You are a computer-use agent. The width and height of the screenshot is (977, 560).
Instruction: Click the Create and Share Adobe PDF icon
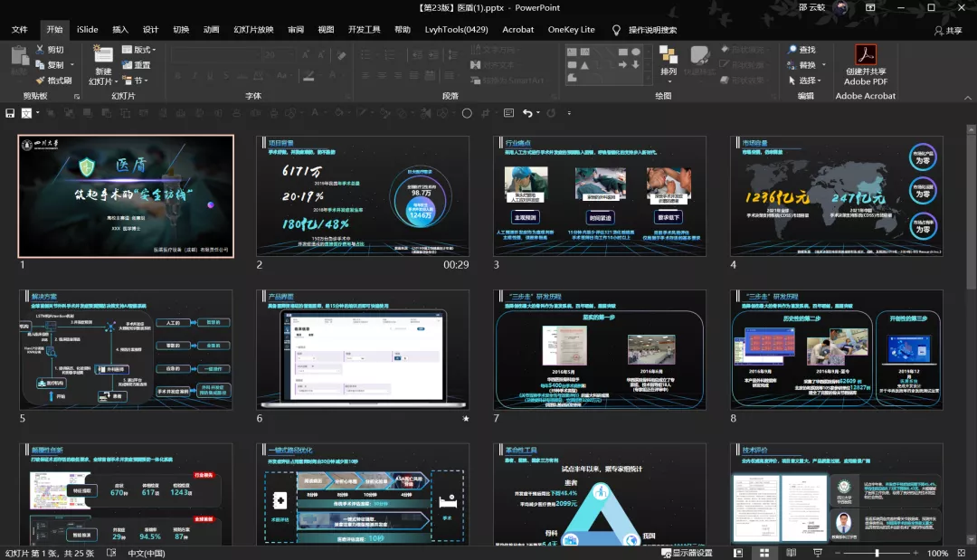click(x=865, y=55)
